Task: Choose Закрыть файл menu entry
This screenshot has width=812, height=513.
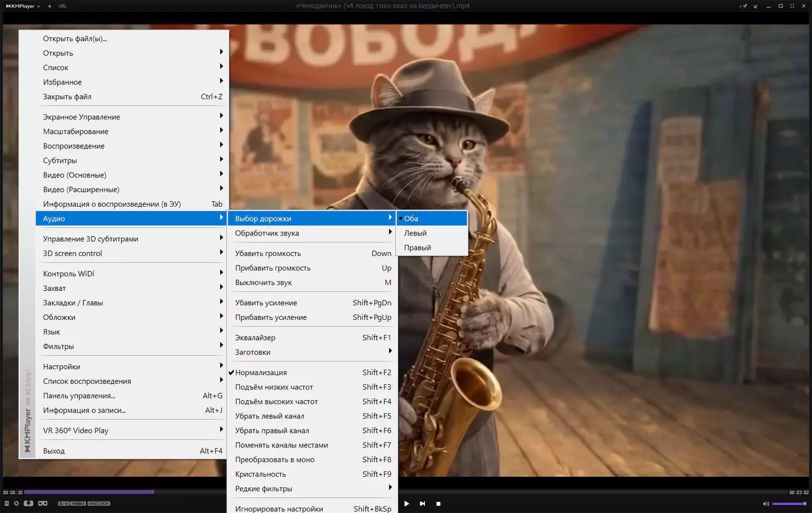Action: [x=132, y=97]
